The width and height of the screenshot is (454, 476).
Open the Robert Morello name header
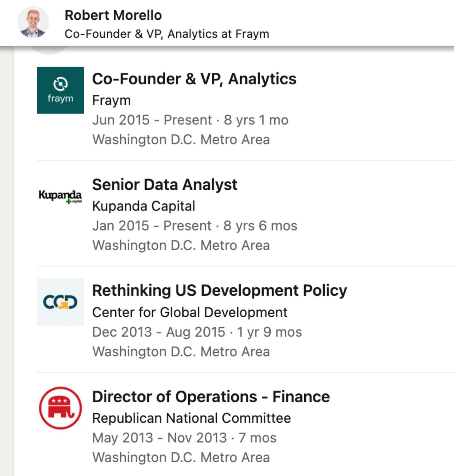pos(113,15)
